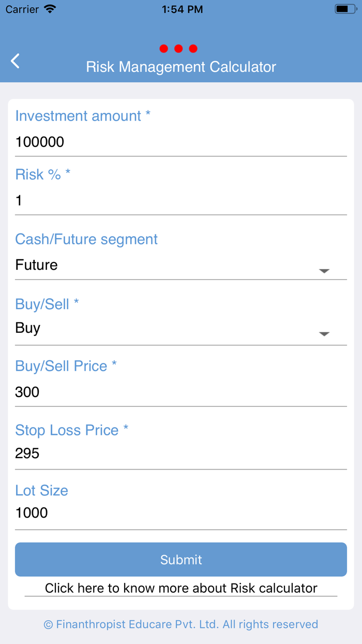Select the Risk % field
The width and height of the screenshot is (362, 644).
pyautogui.click(x=181, y=200)
